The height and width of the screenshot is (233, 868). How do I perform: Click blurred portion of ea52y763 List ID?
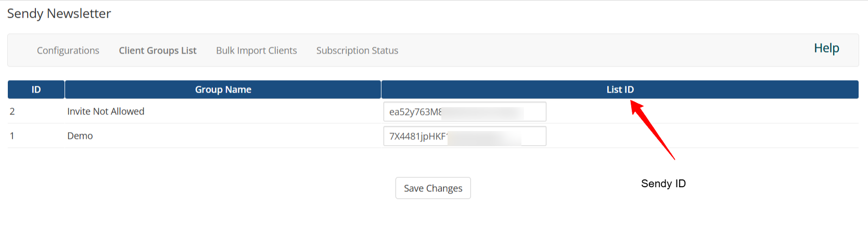pyautogui.click(x=482, y=112)
